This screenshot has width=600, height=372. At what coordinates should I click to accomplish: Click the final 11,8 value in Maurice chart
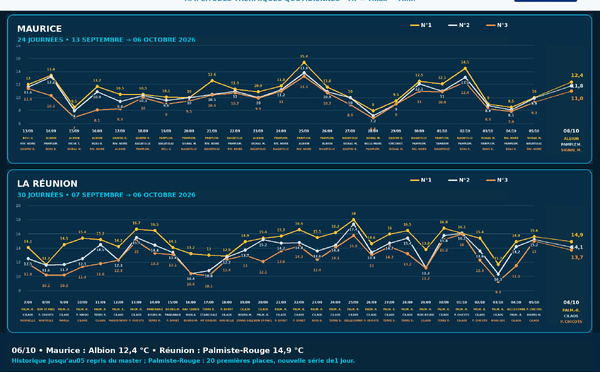coord(577,86)
